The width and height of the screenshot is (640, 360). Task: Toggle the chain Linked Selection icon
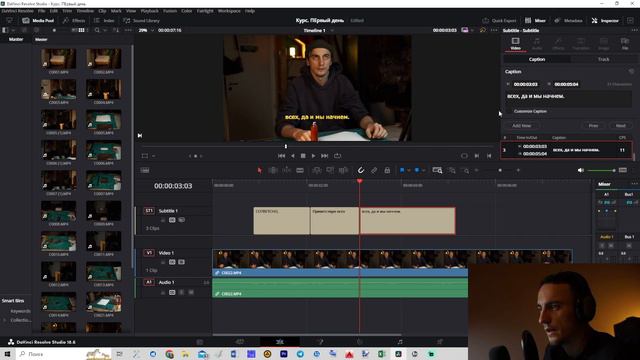click(x=374, y=170)
